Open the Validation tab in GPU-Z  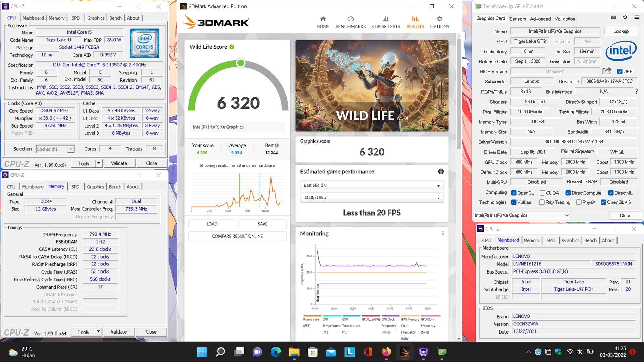click(565, 19)
